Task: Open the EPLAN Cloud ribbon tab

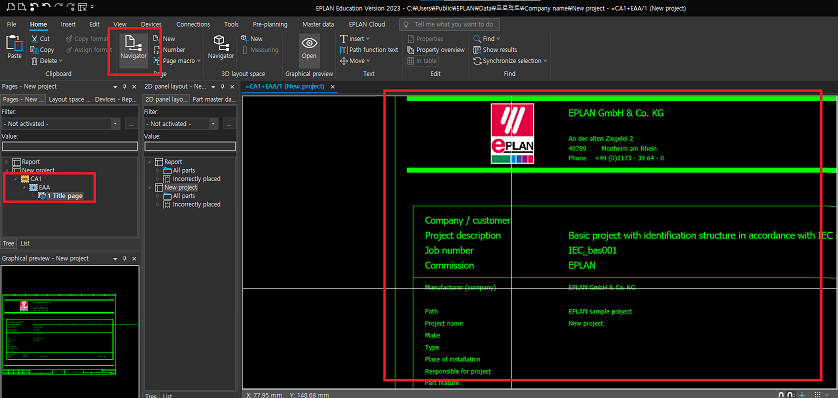Action: pyautogui.click(x=367, y=25)
